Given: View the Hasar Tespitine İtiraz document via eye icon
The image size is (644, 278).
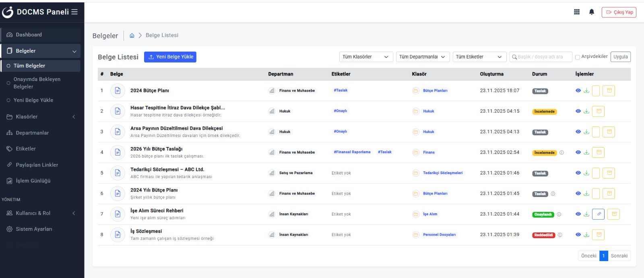Looking at the screenshot, I should click(x=578, y=111).
